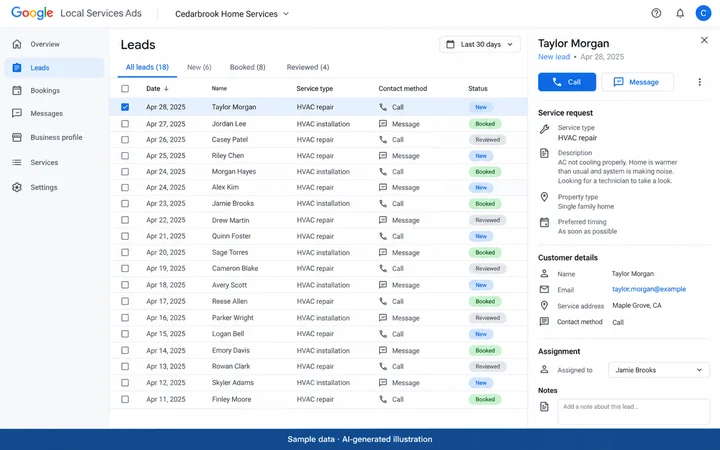Click the Leads clipboard icon in sidebar
This screenshot has width=720, height=450.
tap(17, 68)
